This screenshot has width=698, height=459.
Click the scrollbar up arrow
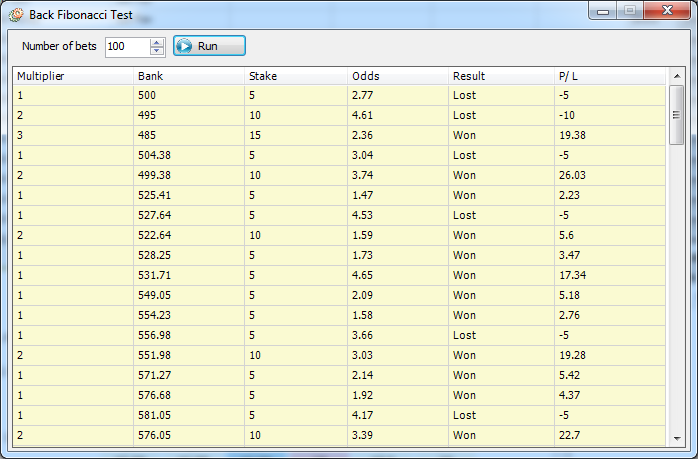(x=677, y=76)
